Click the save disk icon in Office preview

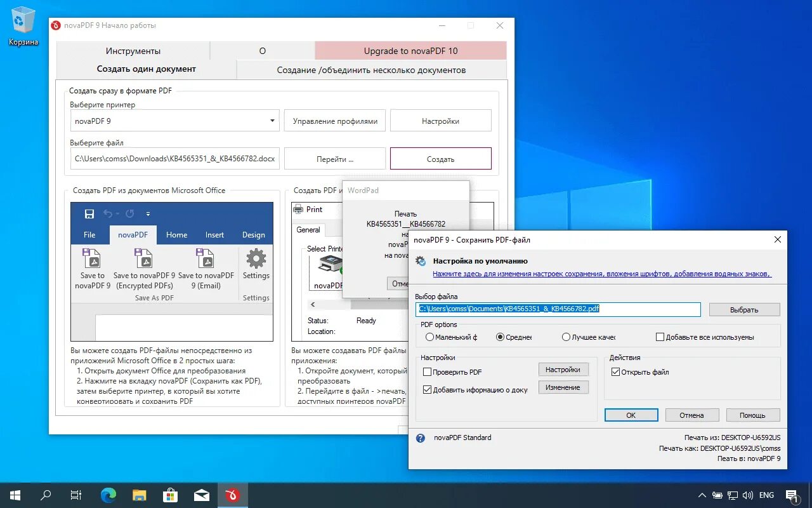[89, 214]
